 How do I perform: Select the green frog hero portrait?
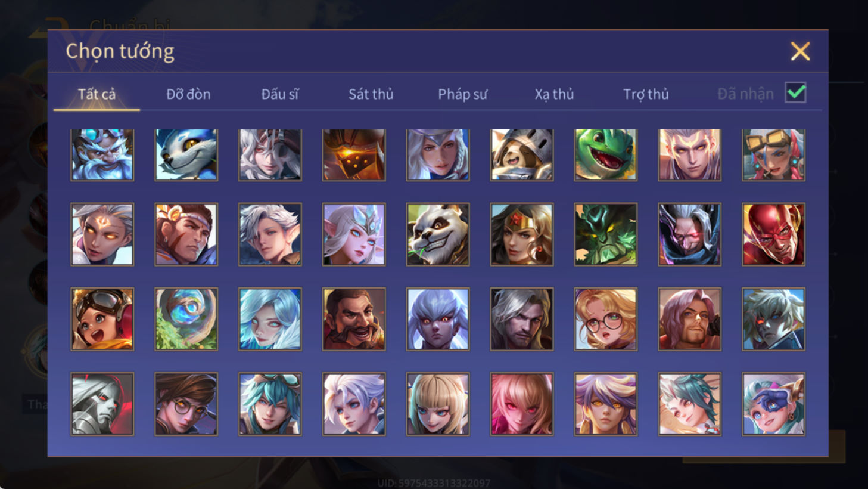coord(605,154)
